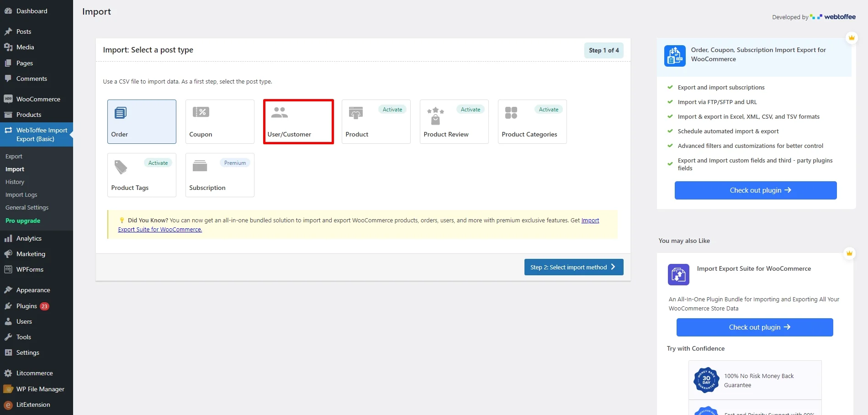Image resolution: width=868 pixels, height=415 pixels.
Task: Click the WPForms icon in sidebar
Action: click(8, 269)
